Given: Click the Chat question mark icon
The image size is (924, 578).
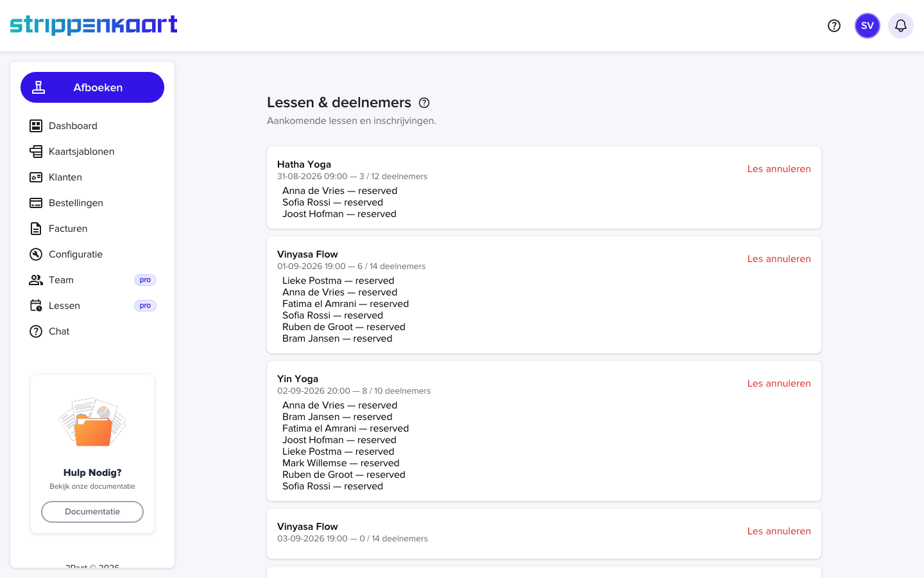Looking at the screenshot, I should click(x=36, y=331).
